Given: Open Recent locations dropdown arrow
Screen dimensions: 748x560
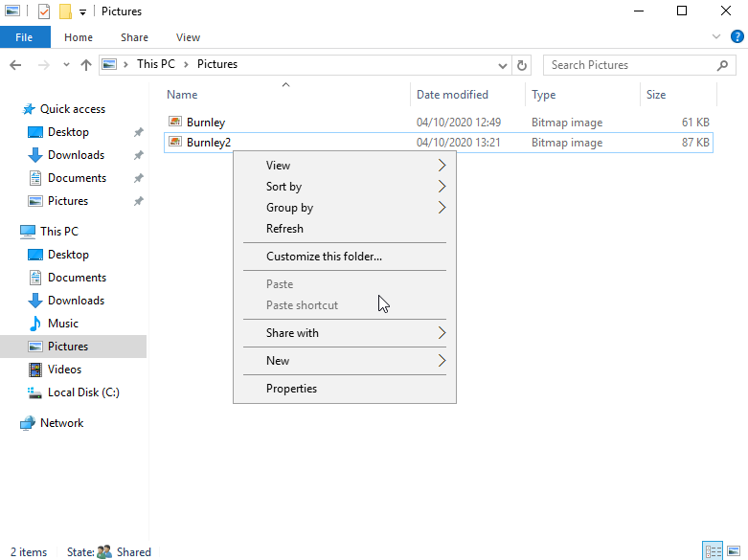Looking at the screenshot, I should [66, 65].
